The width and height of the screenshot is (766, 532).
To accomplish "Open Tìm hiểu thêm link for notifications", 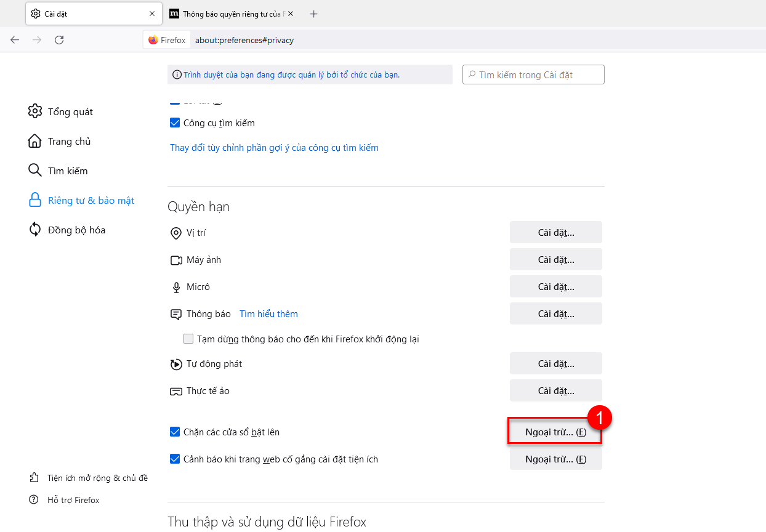I will 268,314.
